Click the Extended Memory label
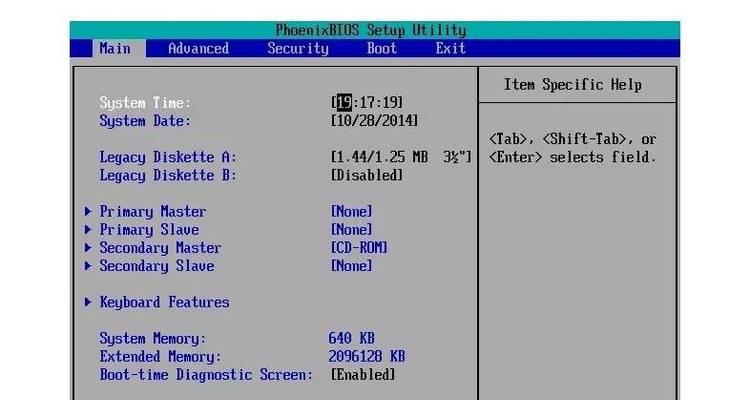Viewport: 750px width, 400px height. [x=161, y=357]
